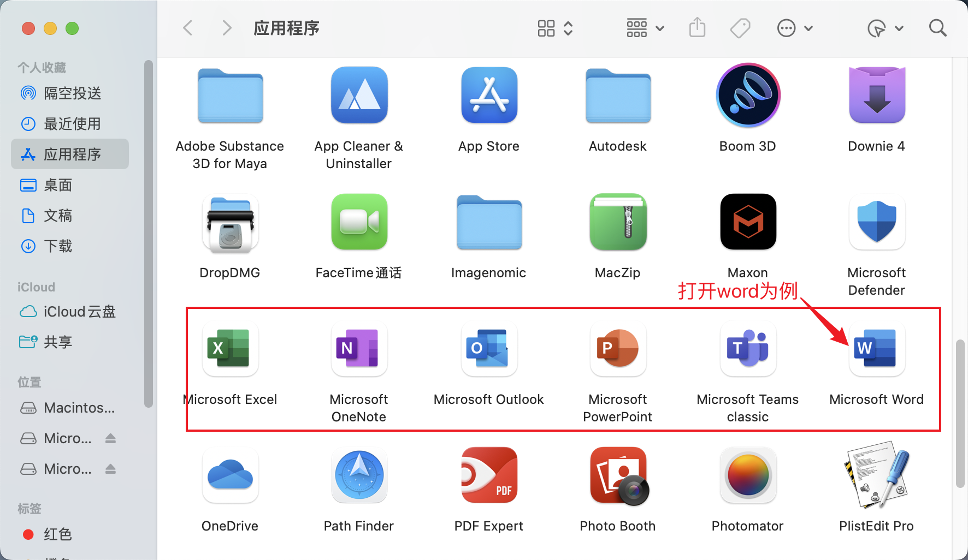Launch App Cleaner & Uninstaller
This screenshot has width=968, height=560.
(x=359, y=96)
